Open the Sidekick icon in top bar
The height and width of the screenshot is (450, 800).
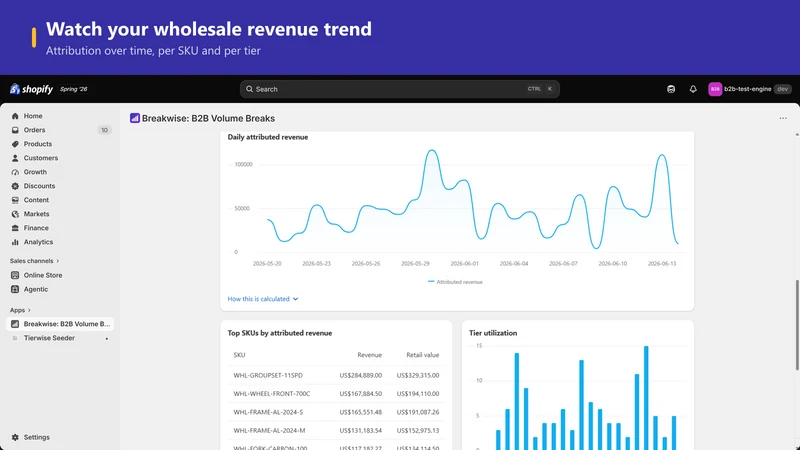pyautogui.click(x=671, y=89)
